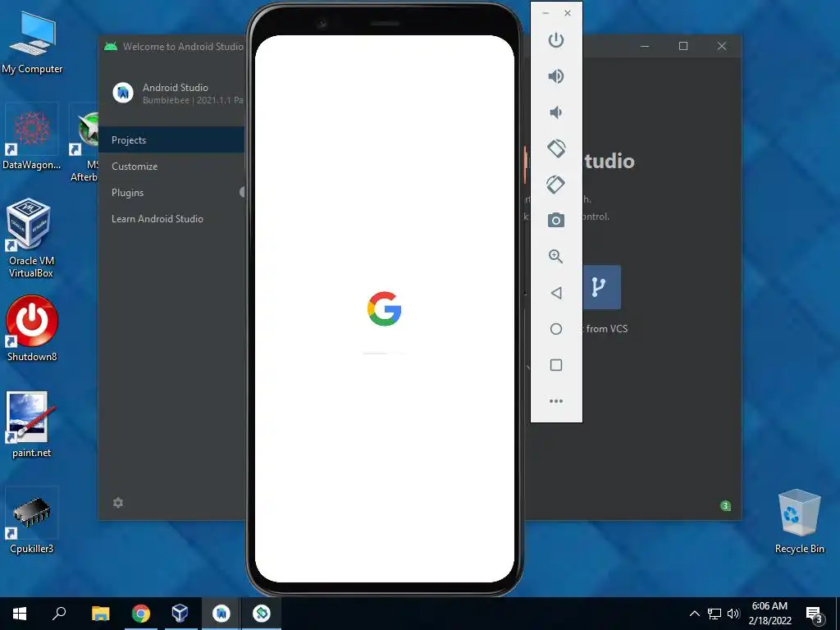This screenshot has width=840, height=630.
Task: Minimize the Android Studio welcome window
Action: [645, 46]
